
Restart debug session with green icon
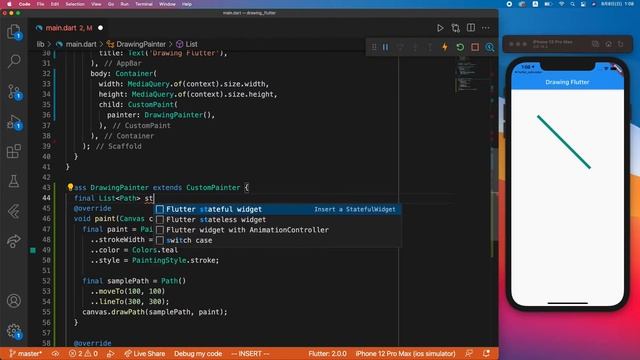point(460,47)
